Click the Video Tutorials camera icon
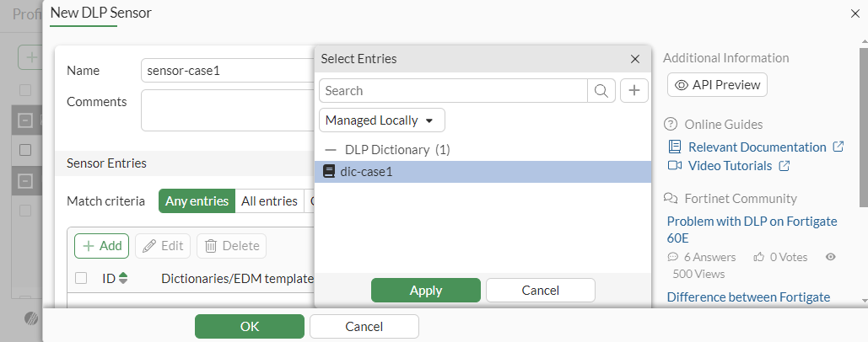868x342 pixels. 674,166
